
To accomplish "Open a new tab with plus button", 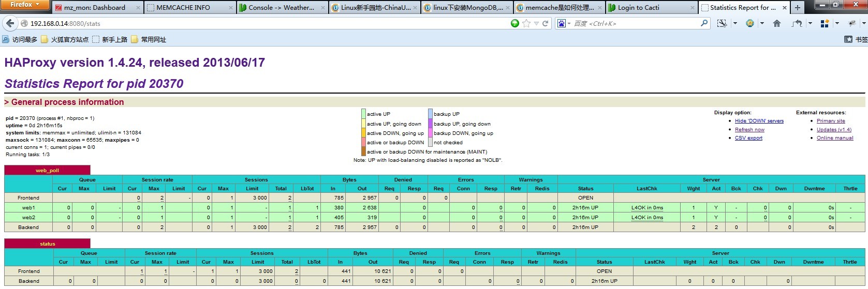I will tap(798, 8).
